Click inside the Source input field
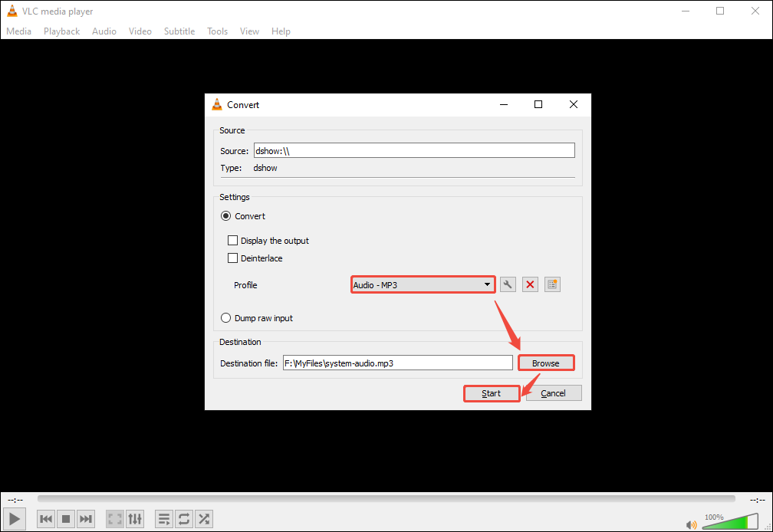The height and width of the screenshot is (532, 773). pyautogui.click(x=414, y=149)
